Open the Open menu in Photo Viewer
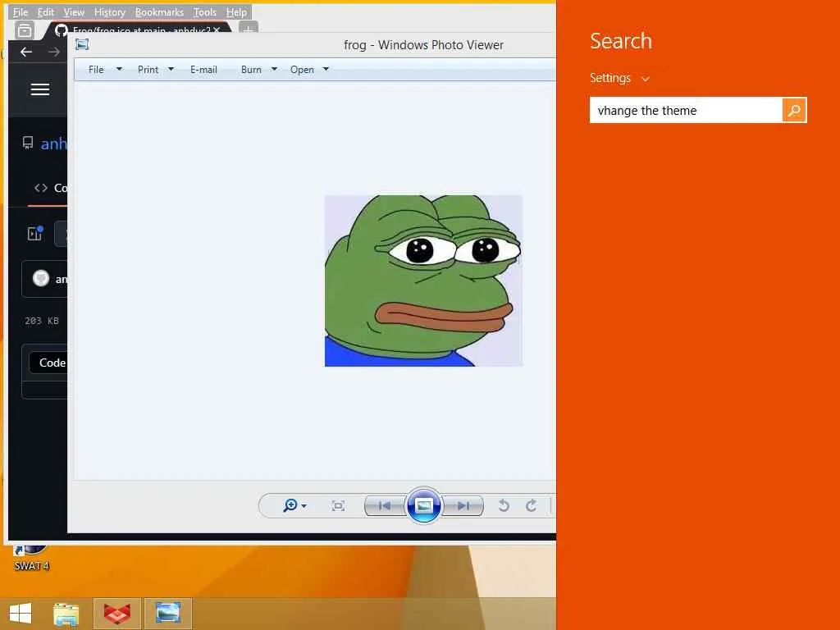The image size is (840, 630). tap(302, 70)
